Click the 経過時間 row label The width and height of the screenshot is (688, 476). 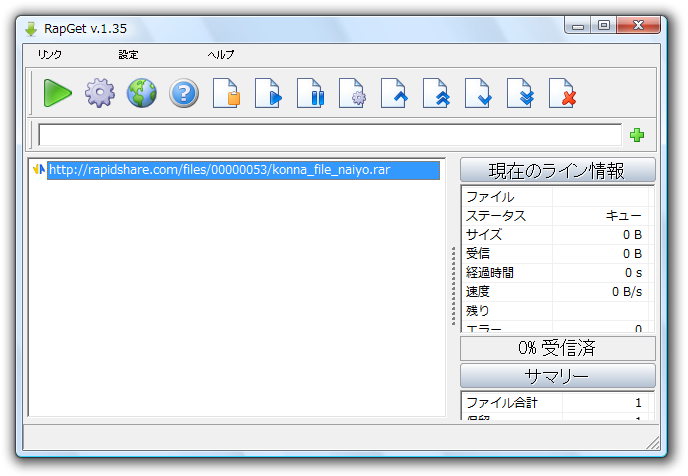click(490, 272)
